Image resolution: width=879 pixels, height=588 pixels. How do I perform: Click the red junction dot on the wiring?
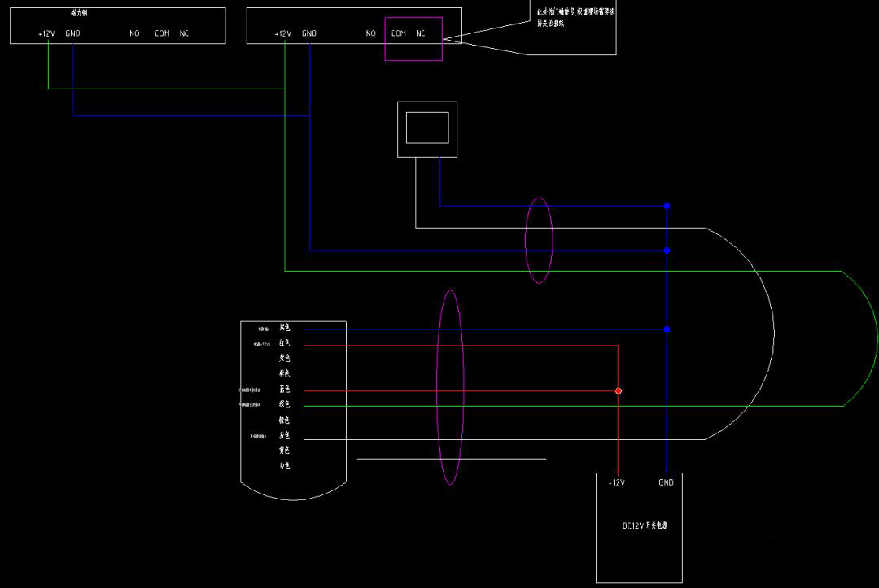pos(619,391)
